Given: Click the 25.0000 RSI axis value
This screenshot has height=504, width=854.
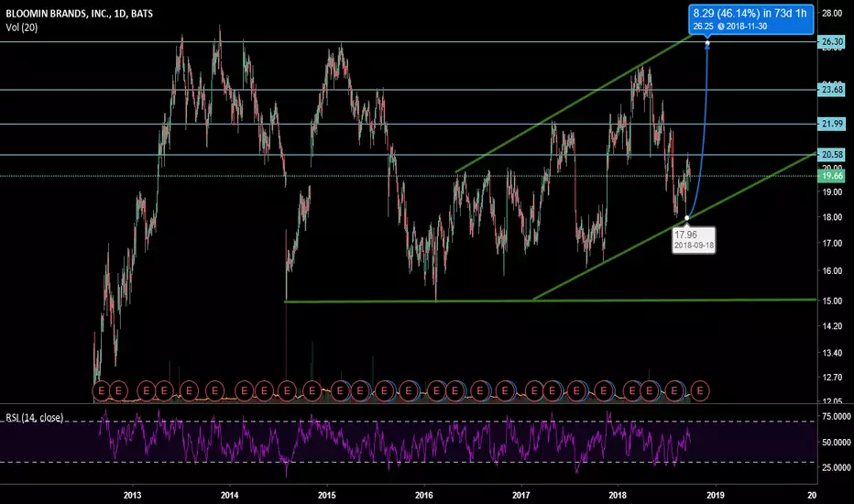Looking at the screenshot, I should 836,467.
